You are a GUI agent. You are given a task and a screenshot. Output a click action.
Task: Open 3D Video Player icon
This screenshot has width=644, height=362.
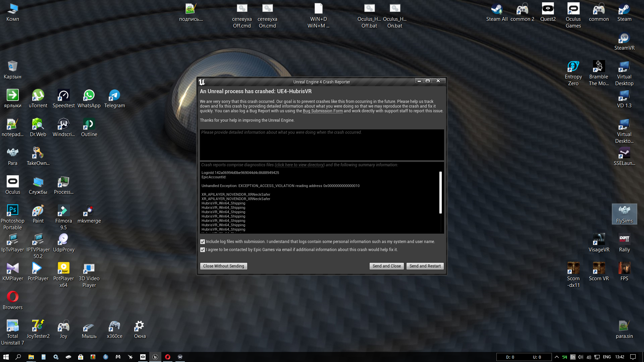[89, 275]
